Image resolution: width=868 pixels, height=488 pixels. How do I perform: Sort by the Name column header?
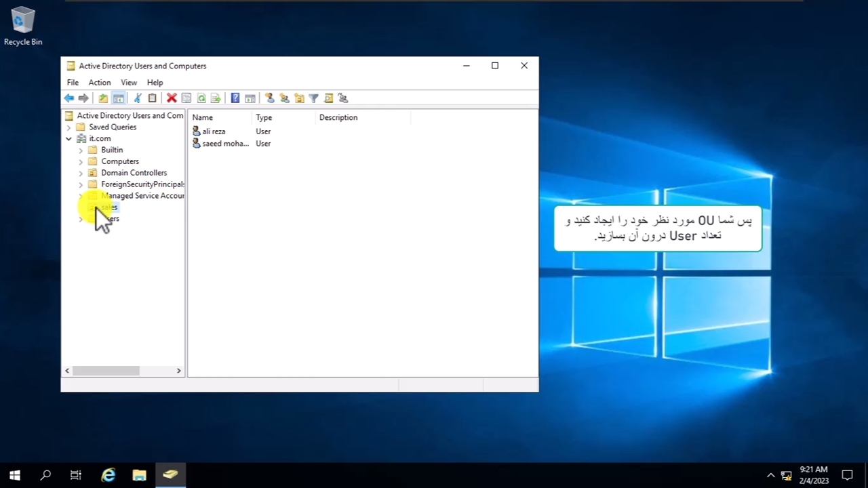[218, 117]
